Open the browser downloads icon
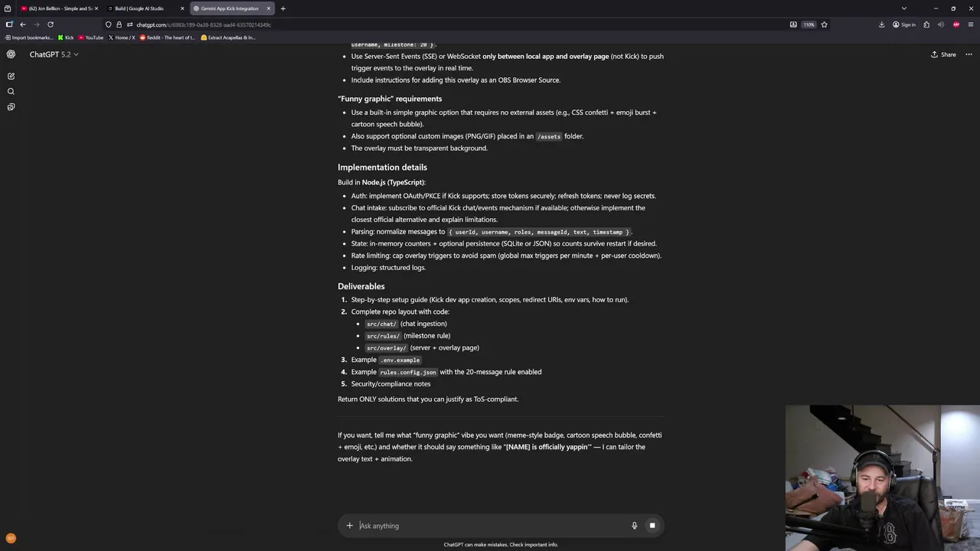 pyautogui.click(x=882, y=24)
